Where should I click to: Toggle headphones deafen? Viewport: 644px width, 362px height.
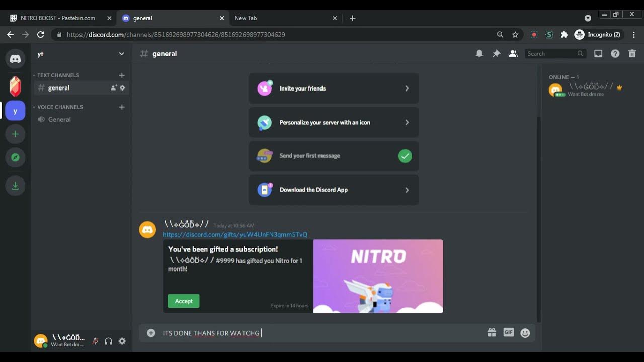point(108,341)
